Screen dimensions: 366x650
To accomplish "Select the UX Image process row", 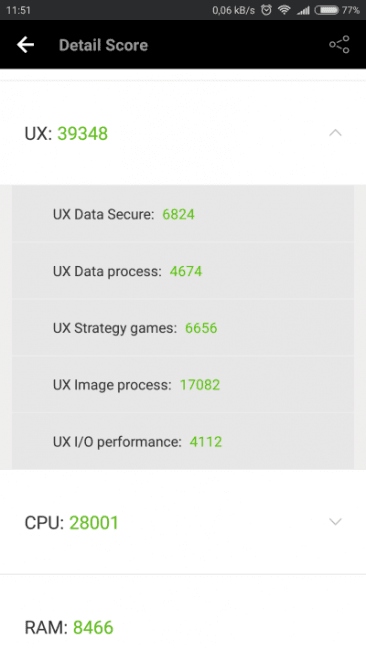I will pos(183,384).
